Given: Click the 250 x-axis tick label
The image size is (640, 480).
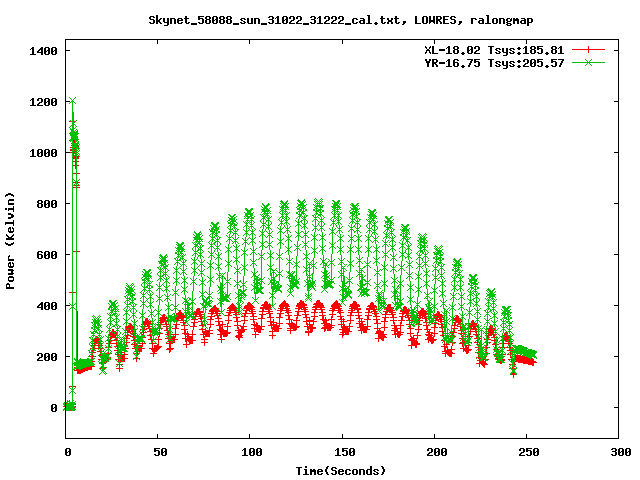Looking at the screenshot, I should 529,452.
